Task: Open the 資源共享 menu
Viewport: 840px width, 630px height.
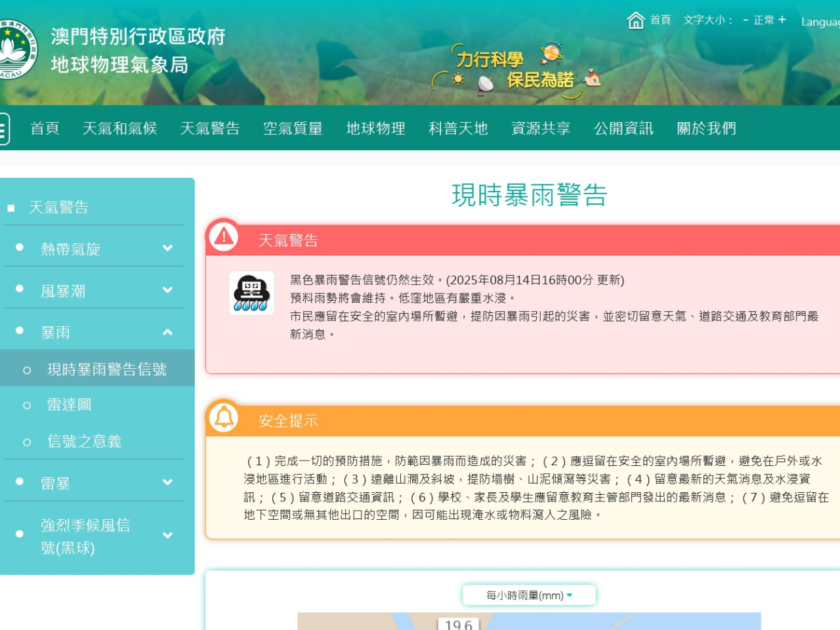Action: point(541,128)
